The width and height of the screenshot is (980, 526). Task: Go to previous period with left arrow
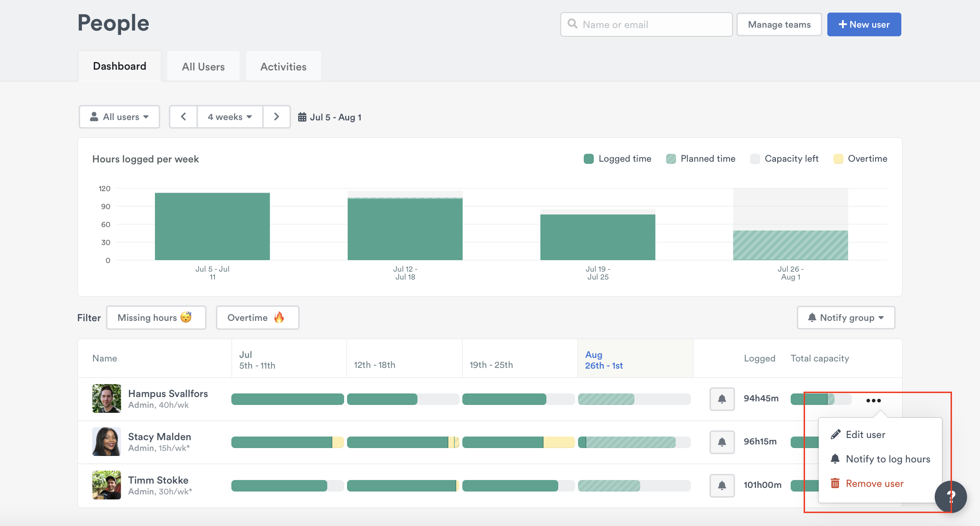click(183, 116)
